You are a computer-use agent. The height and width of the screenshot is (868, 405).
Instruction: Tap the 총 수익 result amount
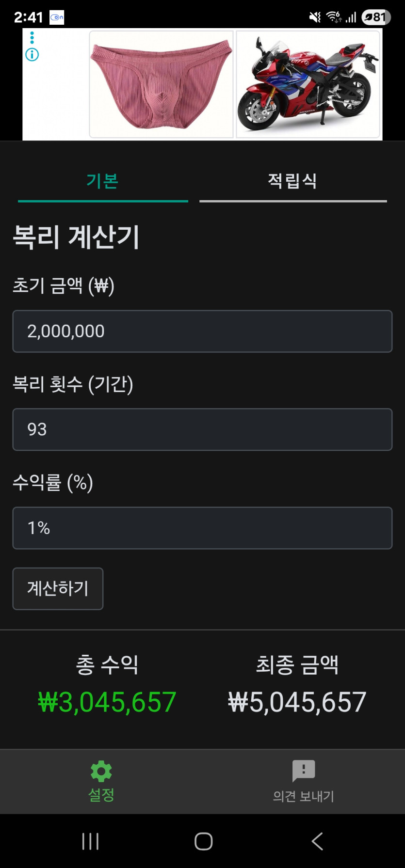[107, 702]
